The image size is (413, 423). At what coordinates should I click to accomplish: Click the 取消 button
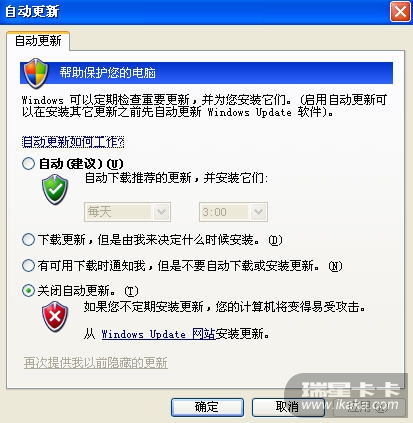click(288, 407)
